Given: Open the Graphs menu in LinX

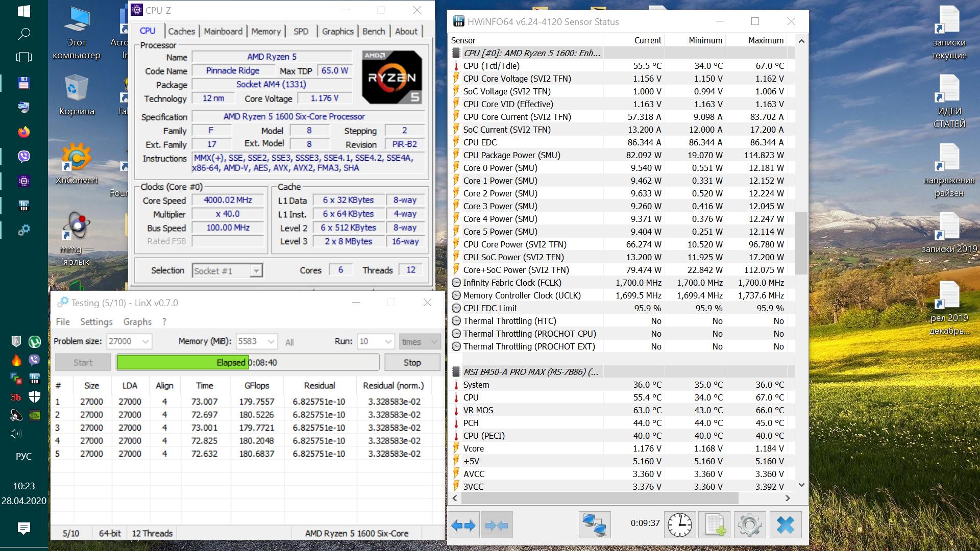Looking at the screenshot, I should coord(137,322).
